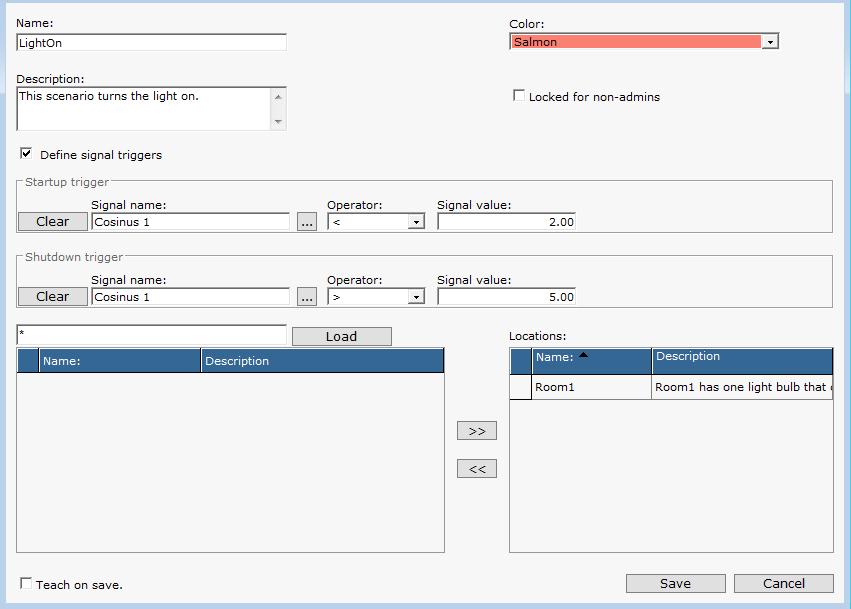Open the Salmon color dropdown
Image resolution: width=851 pixels, height=609 pixels.
coord(769,42)
